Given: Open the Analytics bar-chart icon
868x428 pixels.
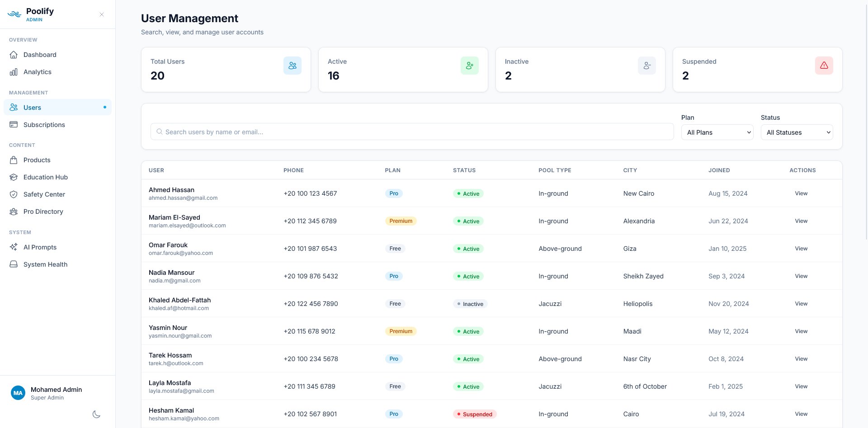Looking at the screenshot, I should pyautogui.click(x=14, y=71).
